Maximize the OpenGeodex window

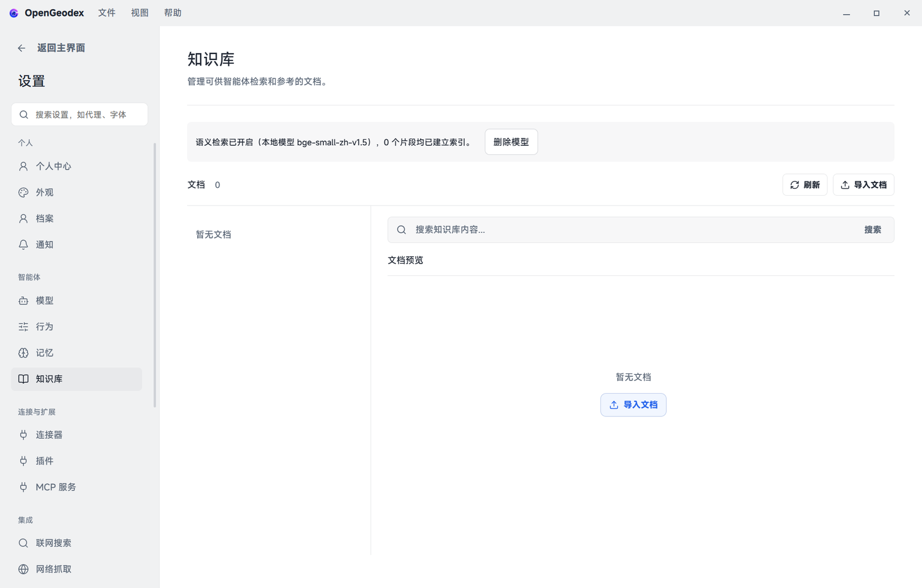point(876,13)
